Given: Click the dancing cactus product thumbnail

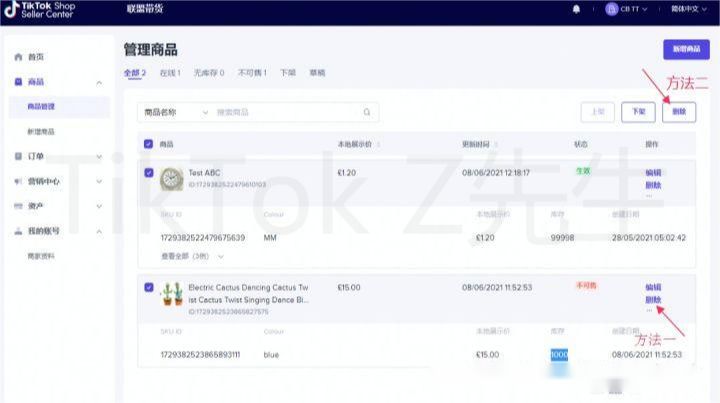Looking at the screenshot, I should pos(172,294).
